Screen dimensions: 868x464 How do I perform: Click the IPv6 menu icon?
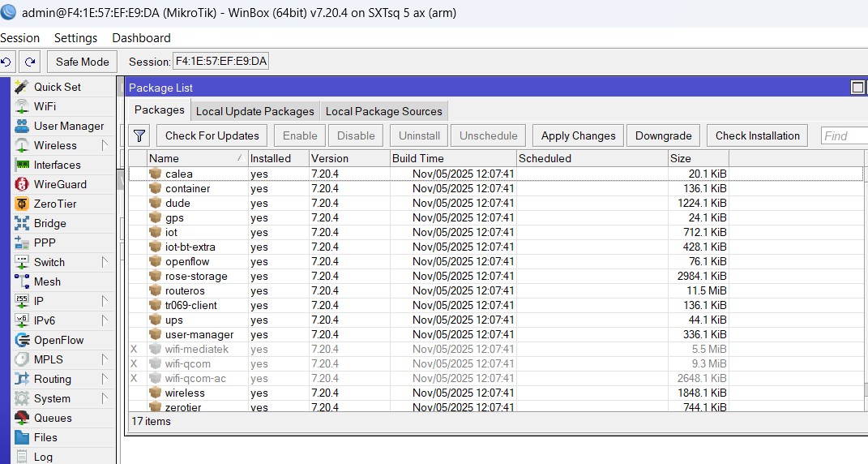click(22, 320)
